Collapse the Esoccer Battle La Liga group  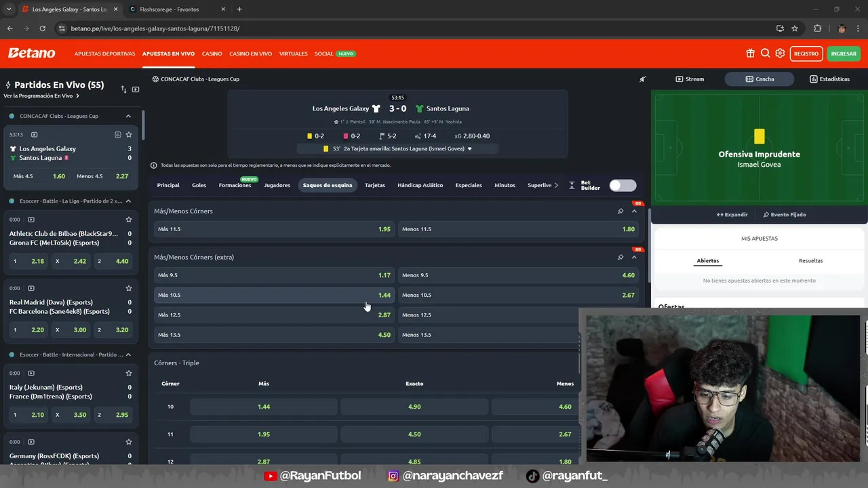click(x=128, y=201)
